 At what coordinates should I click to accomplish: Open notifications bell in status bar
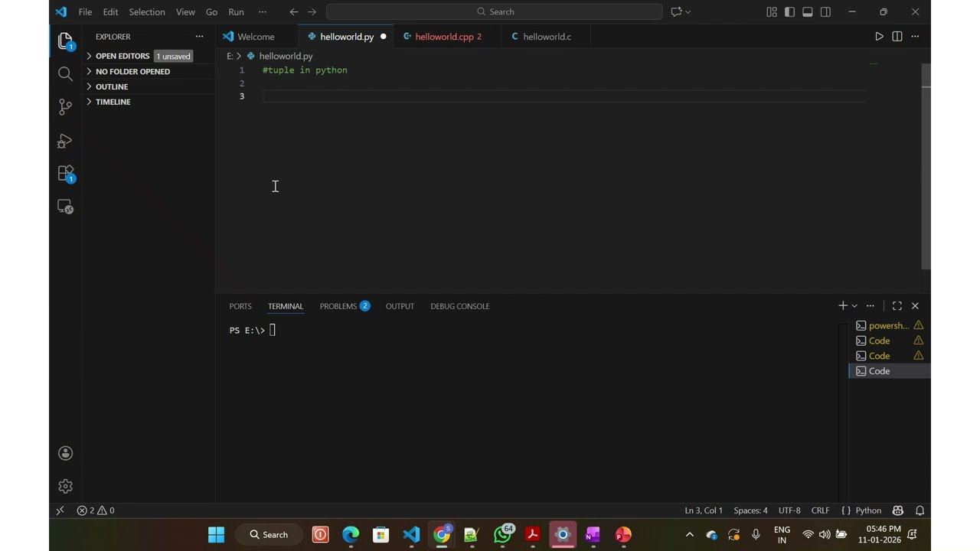point(920,510)
